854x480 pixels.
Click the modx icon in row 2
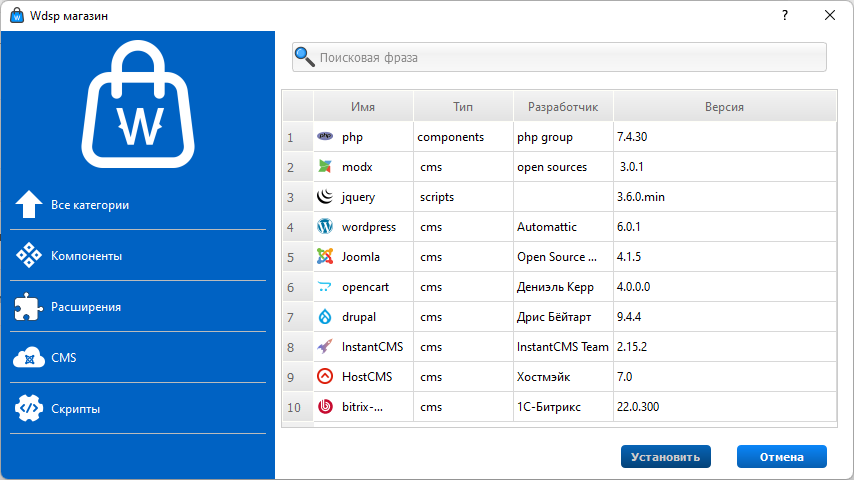pos(325,166)
